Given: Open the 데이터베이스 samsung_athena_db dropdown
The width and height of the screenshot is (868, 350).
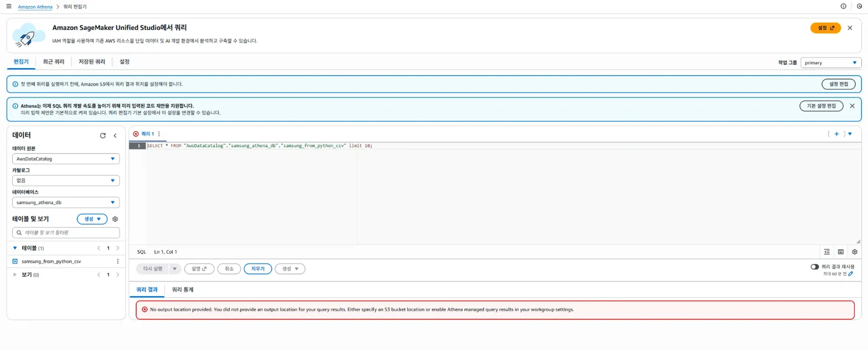Looking at the screenshot, I should (x=66, y=203).
